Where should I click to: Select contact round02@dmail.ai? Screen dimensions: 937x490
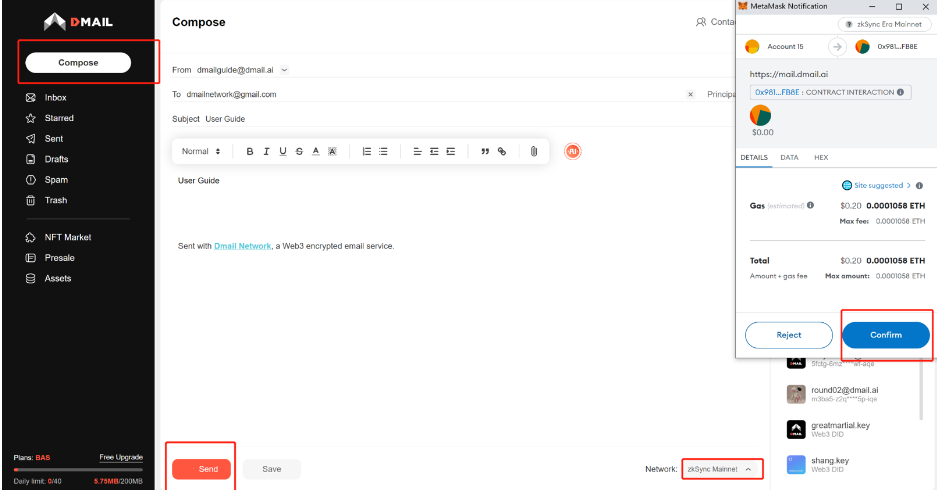coord(844,394)
